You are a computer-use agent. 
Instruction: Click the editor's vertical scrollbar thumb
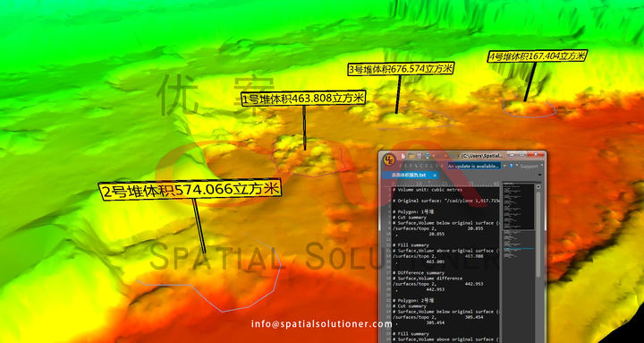538,235
